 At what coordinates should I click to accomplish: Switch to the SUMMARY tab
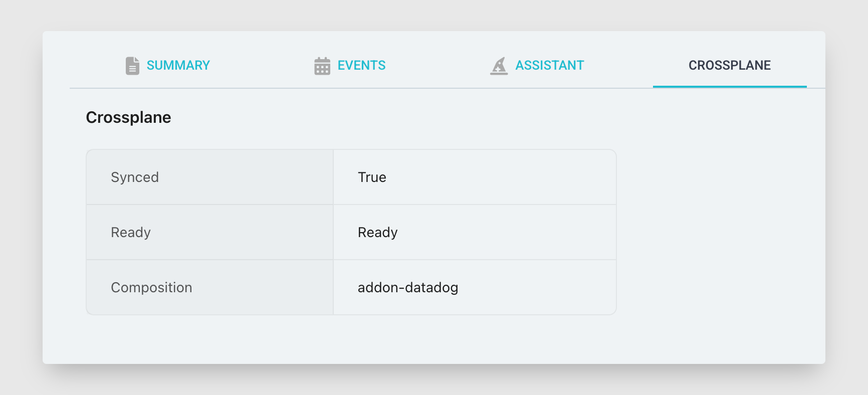point(167,65)
